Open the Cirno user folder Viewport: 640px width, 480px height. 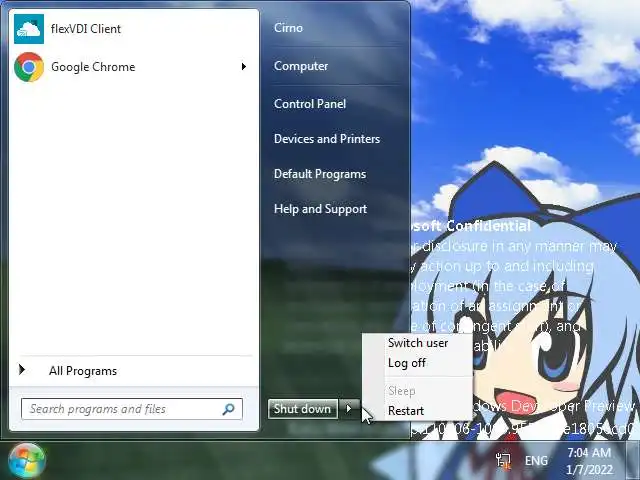coord(288,28)
